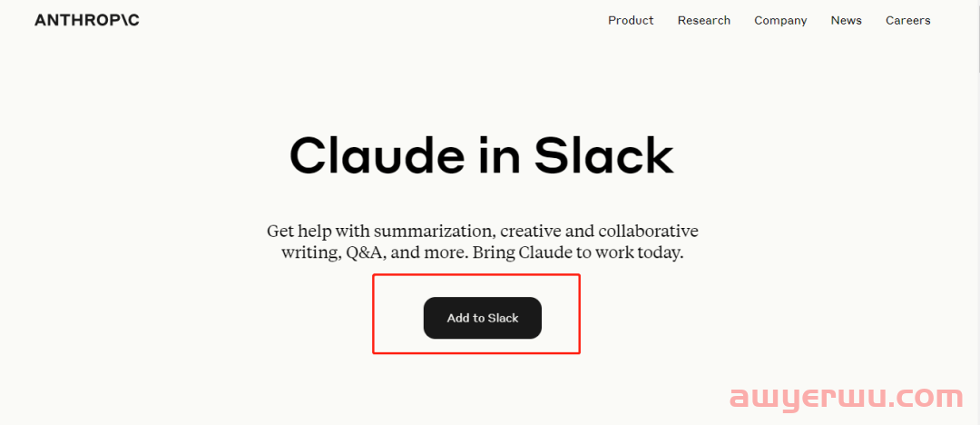Click the Add to Slack button
This screenshot has height=425, width=980.
[x=483, y=318]
